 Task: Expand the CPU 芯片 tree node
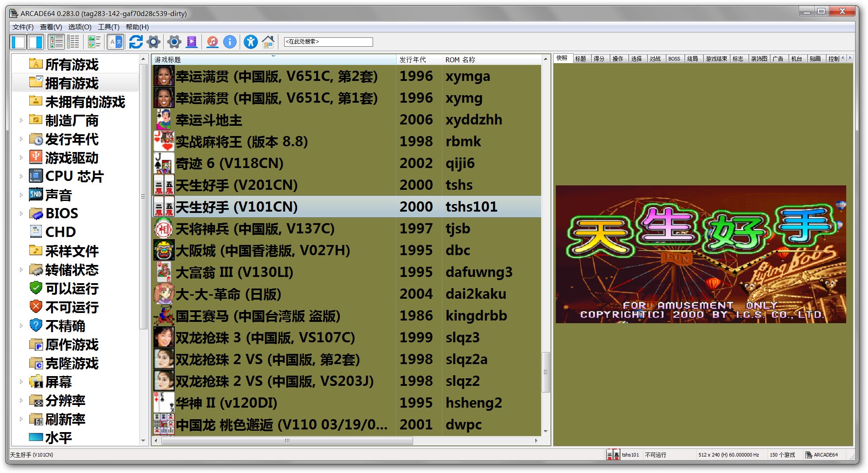coord(21,176)
